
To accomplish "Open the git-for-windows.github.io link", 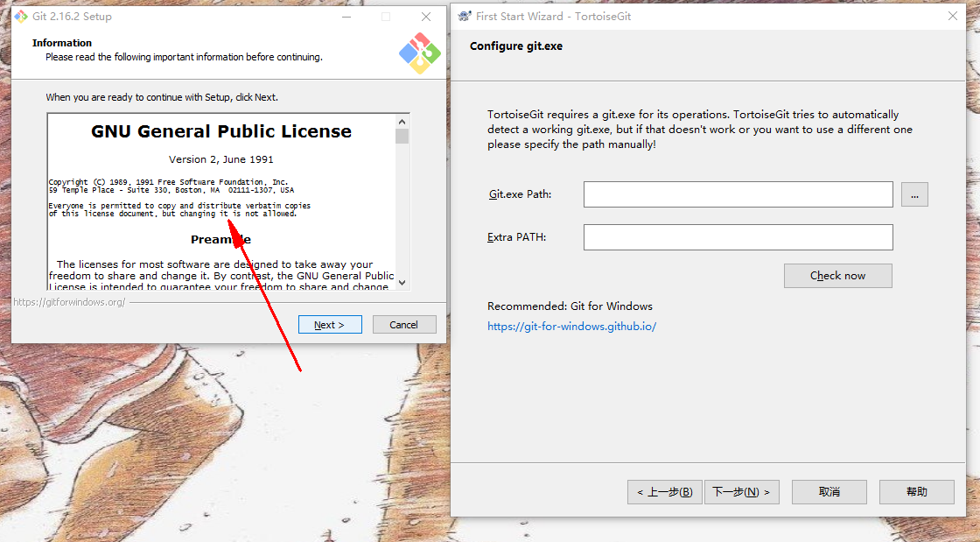I will click(571, 327).
